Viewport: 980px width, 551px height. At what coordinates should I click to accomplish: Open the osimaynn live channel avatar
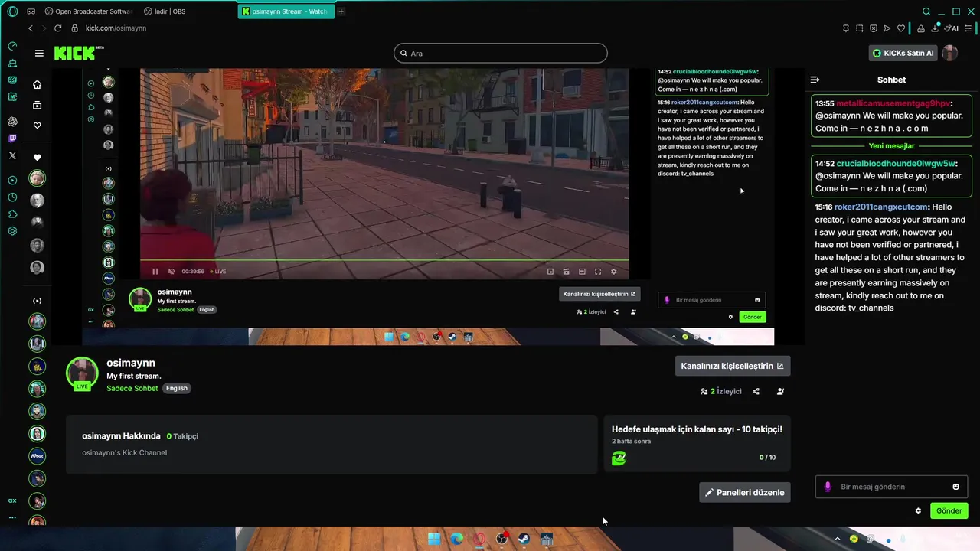click(82, 373)
